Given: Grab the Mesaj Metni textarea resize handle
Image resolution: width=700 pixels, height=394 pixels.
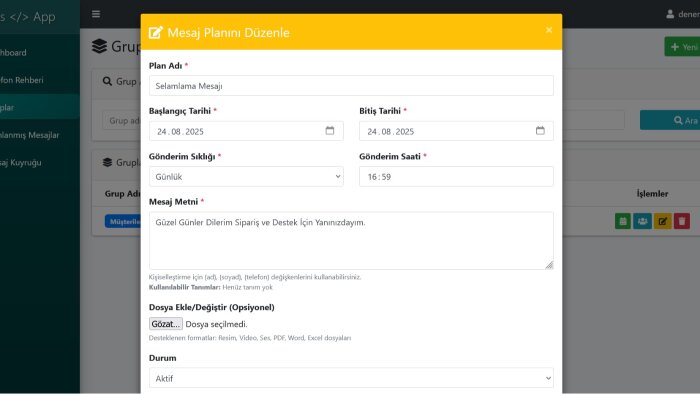Looking at the screenshot, I should coord(549,265).
